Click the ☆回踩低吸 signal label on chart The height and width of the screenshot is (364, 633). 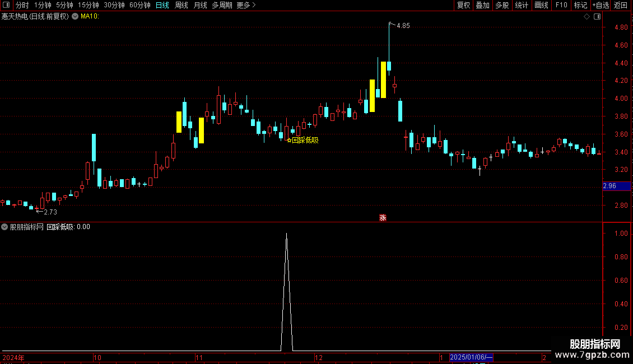click(302, 140)
